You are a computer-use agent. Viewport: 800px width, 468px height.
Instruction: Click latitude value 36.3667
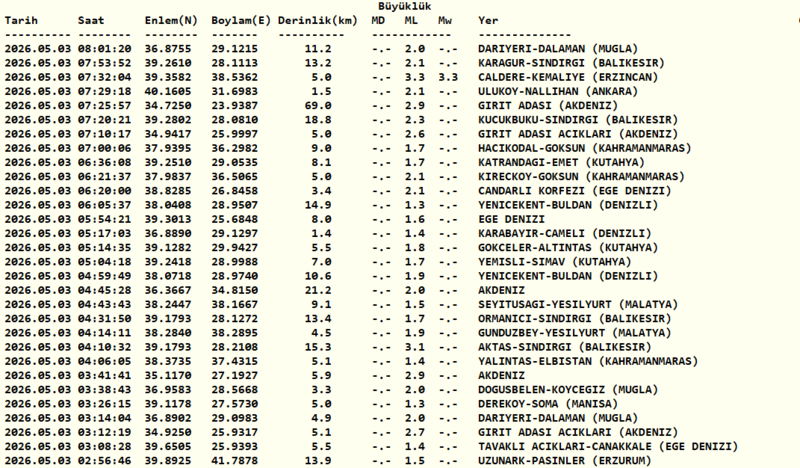[168, 290]
